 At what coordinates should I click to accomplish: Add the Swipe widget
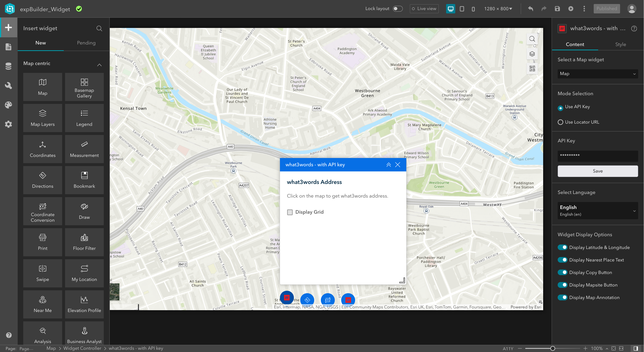42,273
